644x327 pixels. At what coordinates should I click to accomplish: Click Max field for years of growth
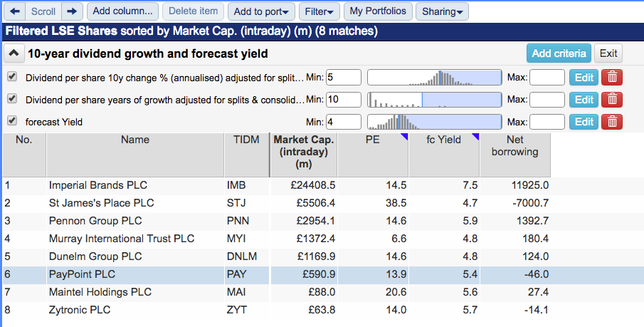click(547, 100)
